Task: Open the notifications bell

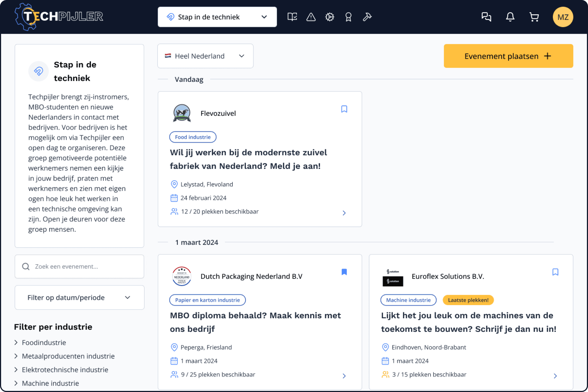Action: click(510, 17)
